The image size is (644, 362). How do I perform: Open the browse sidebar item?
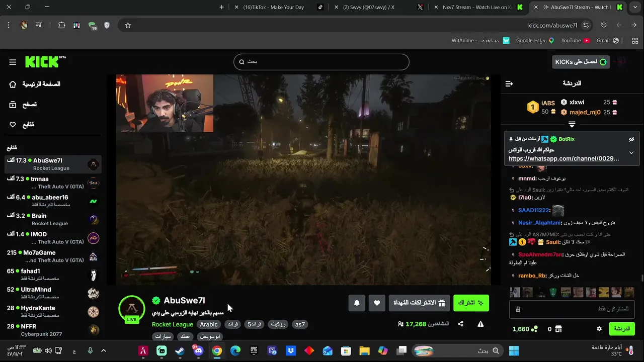click(24, 104)
